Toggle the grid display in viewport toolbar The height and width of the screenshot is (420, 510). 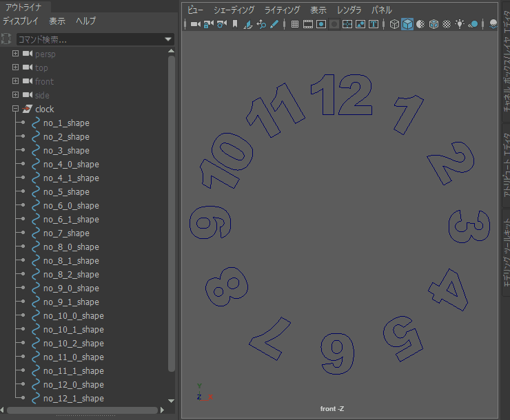point(295,24)
